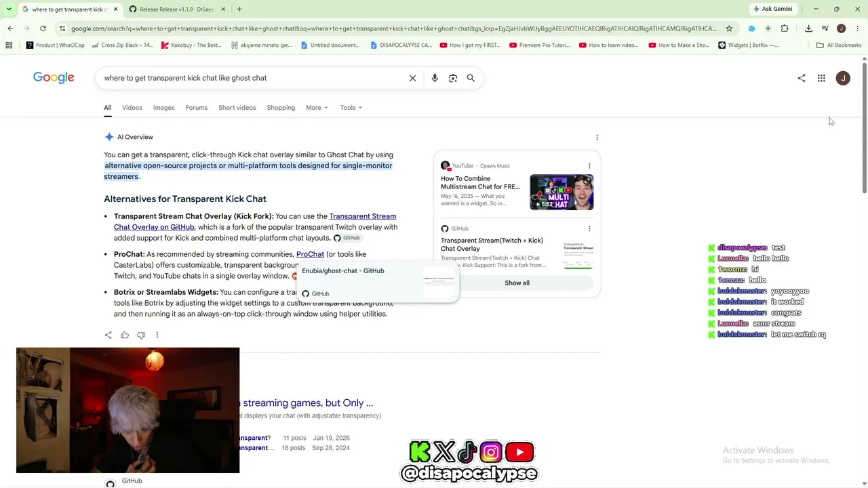Open options for the GitHub source card
The width and height of the screenshot is (868, 488).
click(589, 228)
